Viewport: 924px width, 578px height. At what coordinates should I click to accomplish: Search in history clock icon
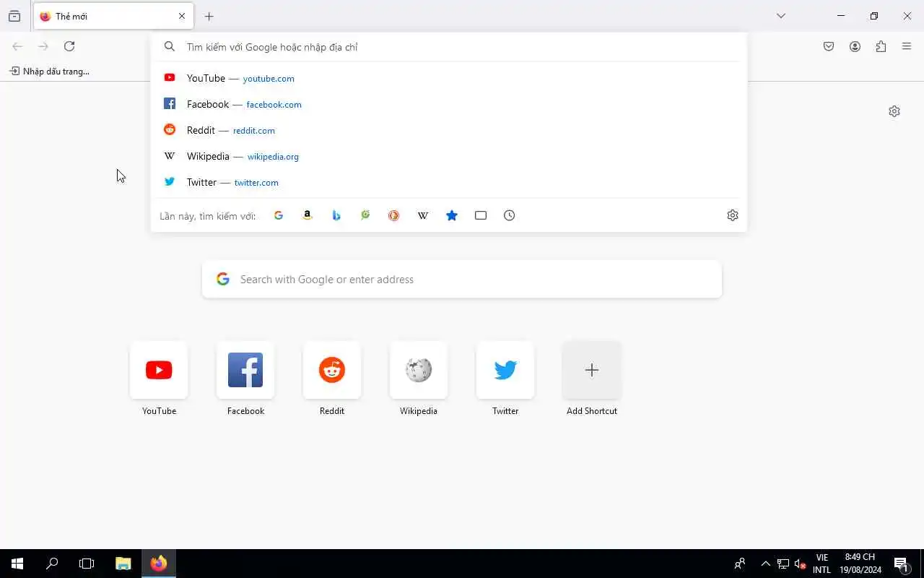(510, 215)
